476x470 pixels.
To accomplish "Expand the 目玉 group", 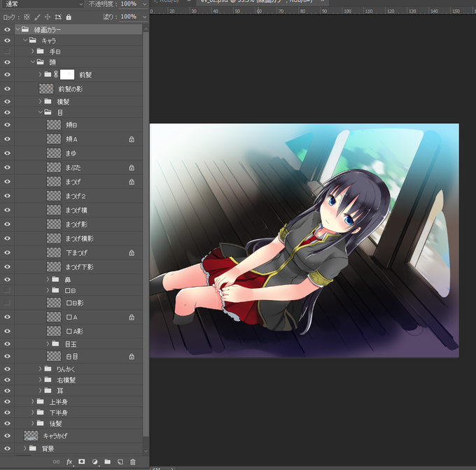I will coord(48,343).
